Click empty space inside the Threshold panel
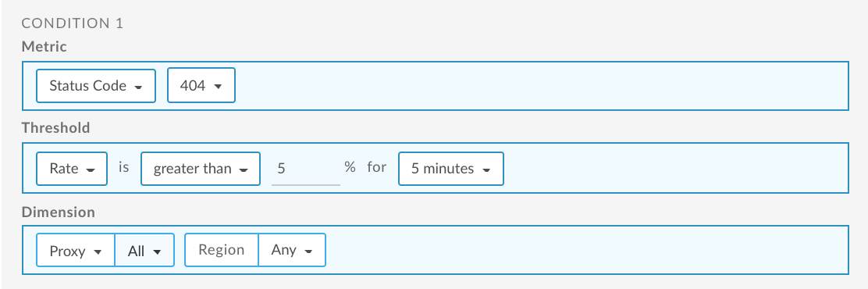The image size is (868, 289). pos(675,168)
